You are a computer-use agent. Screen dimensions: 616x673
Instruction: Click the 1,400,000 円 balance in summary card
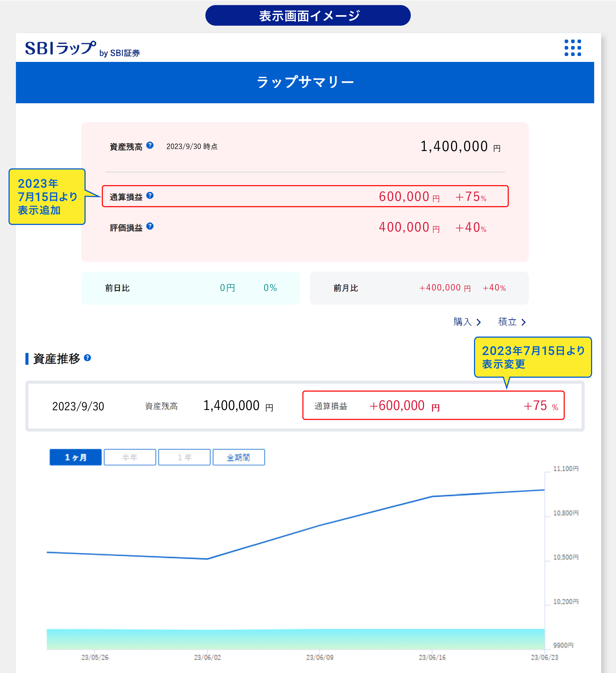click(x=460, y=147)
